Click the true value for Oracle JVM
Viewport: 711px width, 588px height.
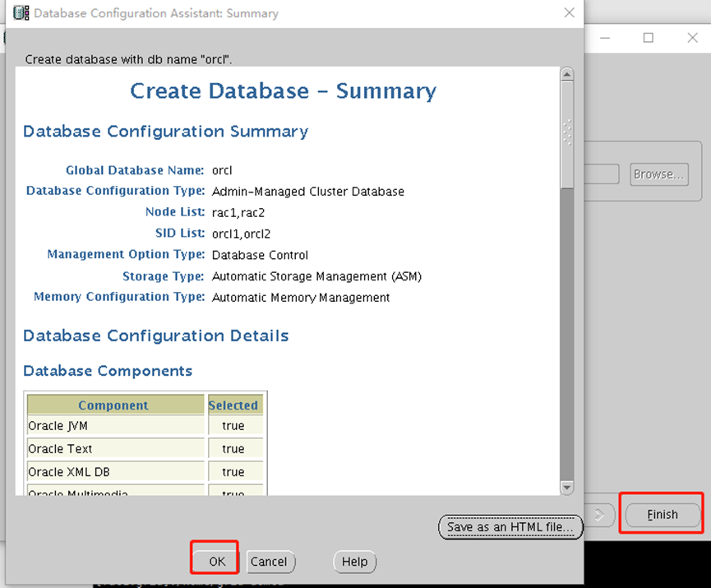coord(235,426)
